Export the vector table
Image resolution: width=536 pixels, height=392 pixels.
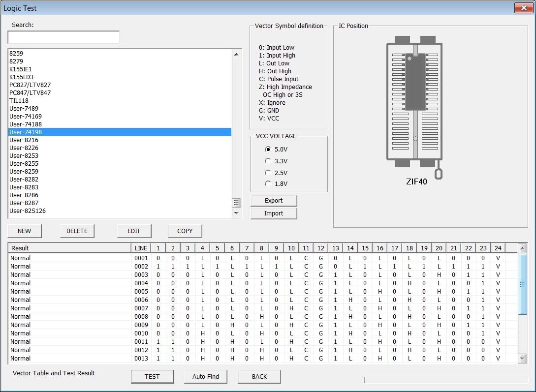[x=274, y=201]
